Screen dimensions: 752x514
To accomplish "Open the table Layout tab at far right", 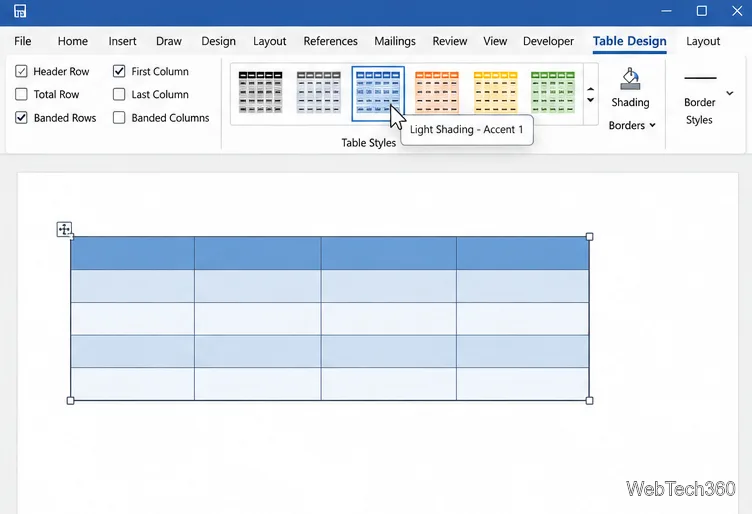I will point(703,41).
